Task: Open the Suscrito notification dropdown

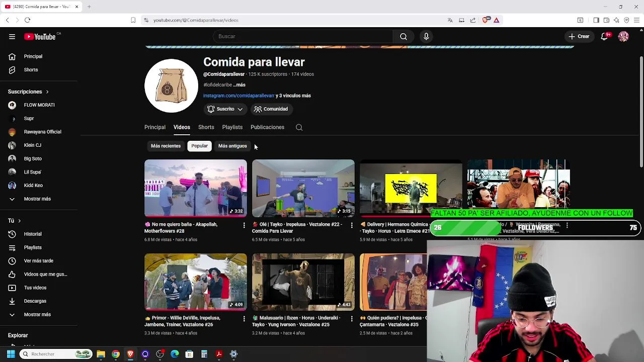Action: (225, 109)
